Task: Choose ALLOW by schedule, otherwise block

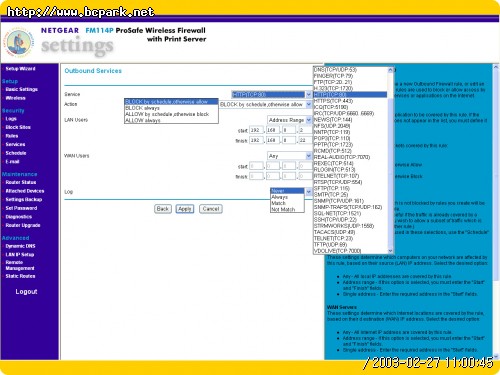Action: (x=171, y=114)
